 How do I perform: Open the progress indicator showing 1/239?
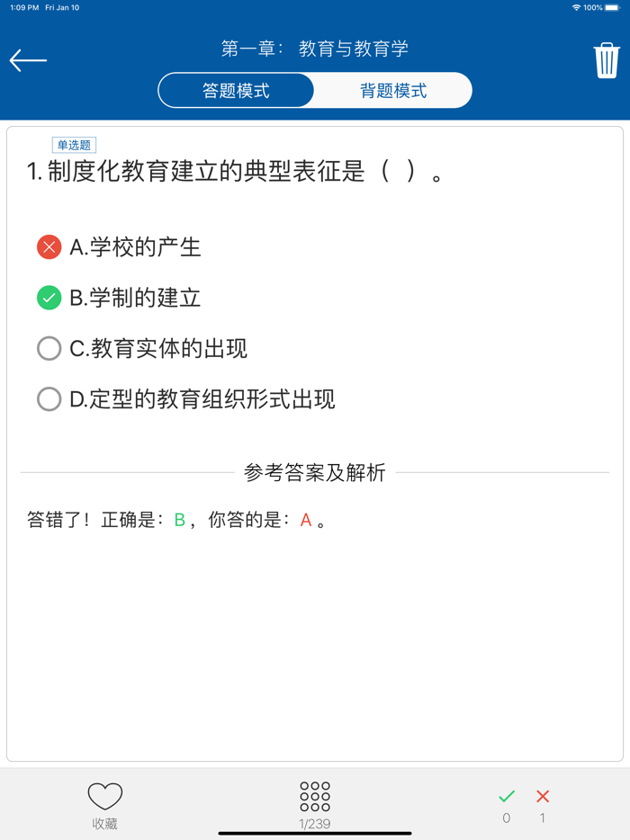[314, 823]
